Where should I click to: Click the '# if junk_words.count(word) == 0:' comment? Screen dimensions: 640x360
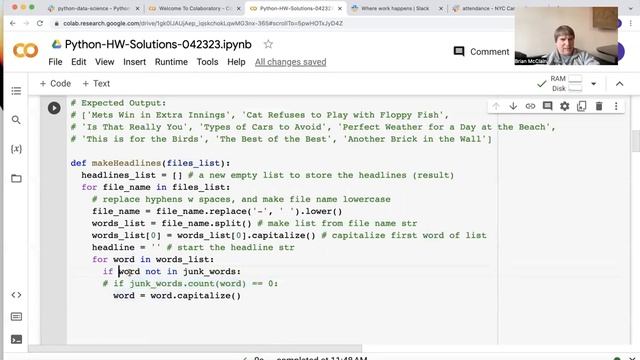190,284
